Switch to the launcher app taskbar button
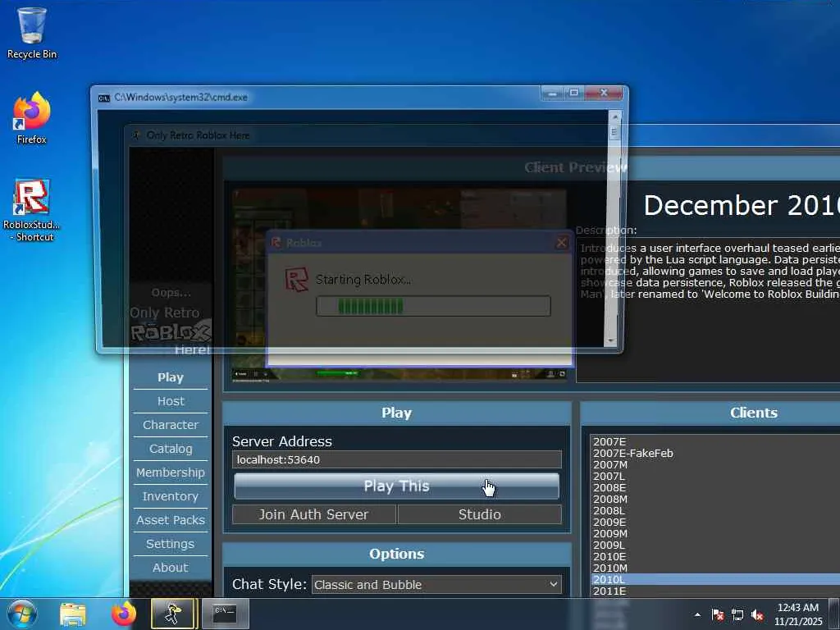This screenshot has height=630, width=840. (172, 614)
